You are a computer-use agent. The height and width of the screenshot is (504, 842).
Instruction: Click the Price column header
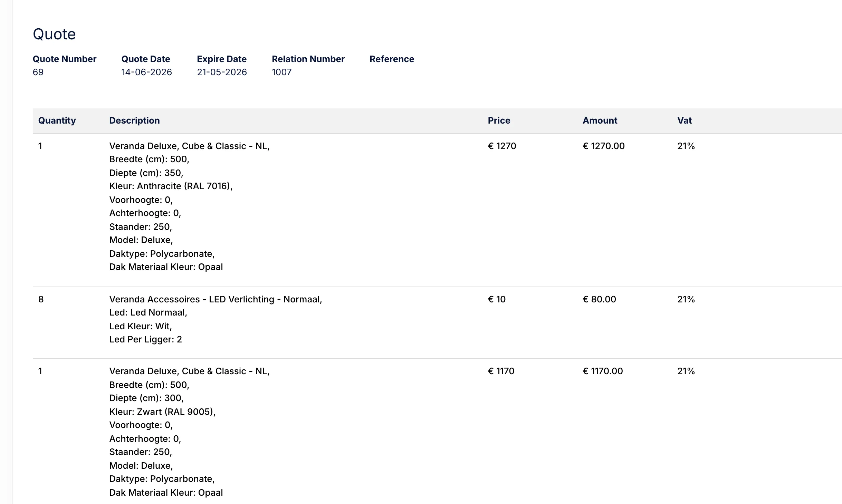click(x=499, y=120)
